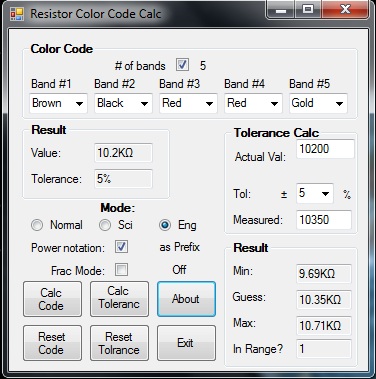Toggle the Power notation checkbox
Screen dimensions: 376x379
click(x=121, y=247)
